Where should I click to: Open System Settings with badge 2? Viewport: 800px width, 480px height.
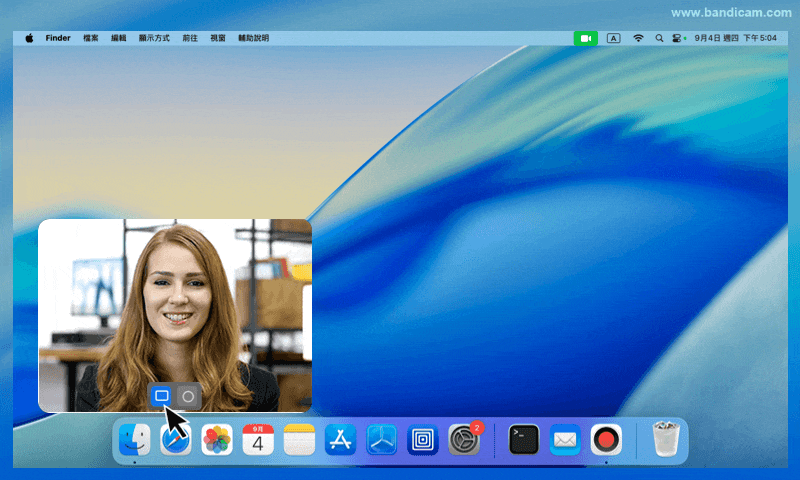click(463, 439)
